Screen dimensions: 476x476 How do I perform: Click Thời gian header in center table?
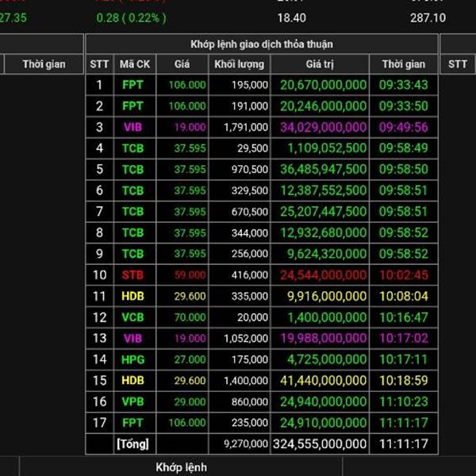point(404,64)
